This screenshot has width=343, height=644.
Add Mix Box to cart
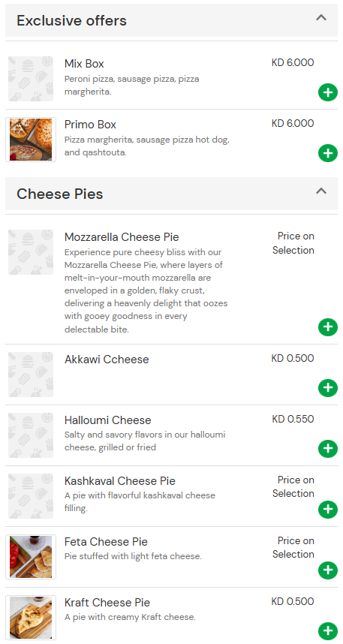328,92
